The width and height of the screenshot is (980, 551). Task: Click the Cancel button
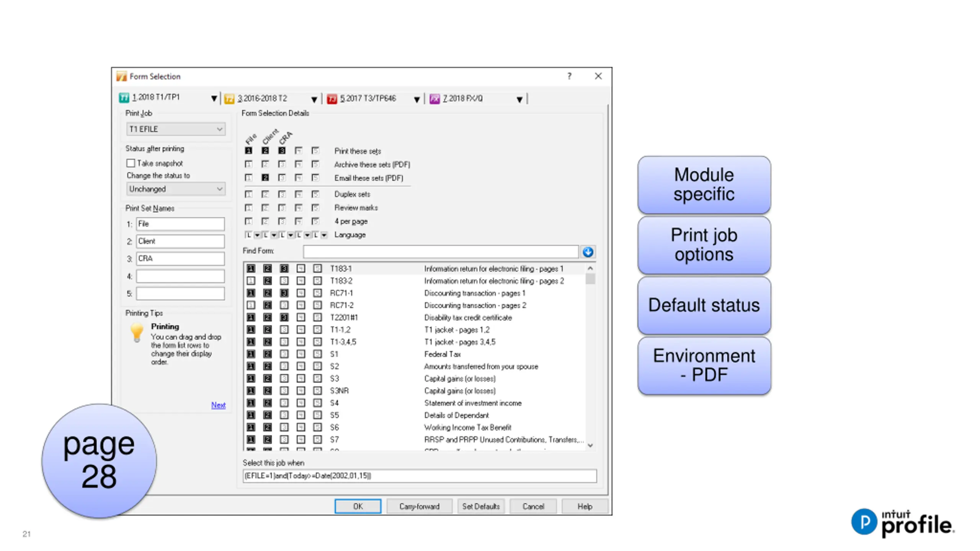[533, 506]
